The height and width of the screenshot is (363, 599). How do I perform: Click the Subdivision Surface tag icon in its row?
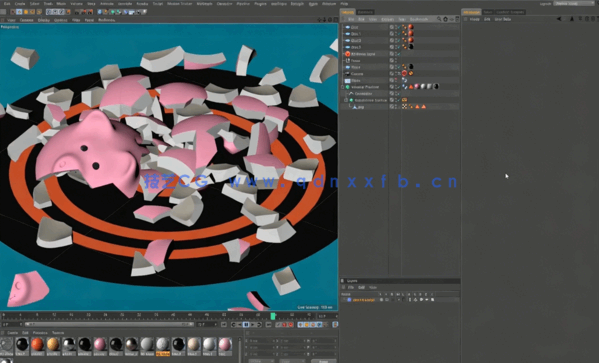pyautogui.click(x=404, y=100)
